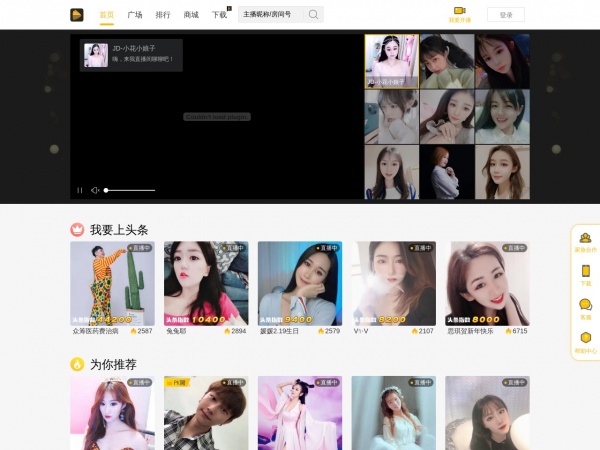Screen dimensions: 600x450
Task: Click the yellow PK badge on the recommended card
Action: (176, 382)
